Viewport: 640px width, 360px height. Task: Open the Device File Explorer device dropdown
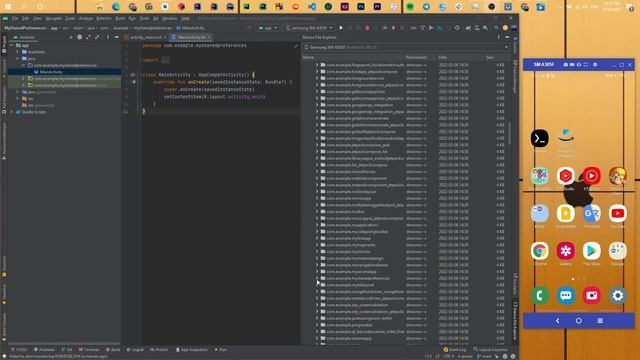coord(406,47)
